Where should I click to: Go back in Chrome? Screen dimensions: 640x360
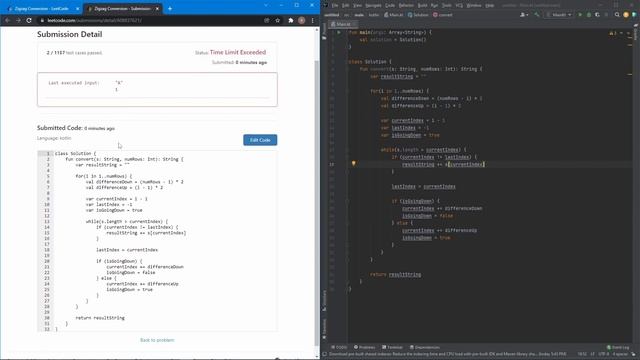coord(7,20)
